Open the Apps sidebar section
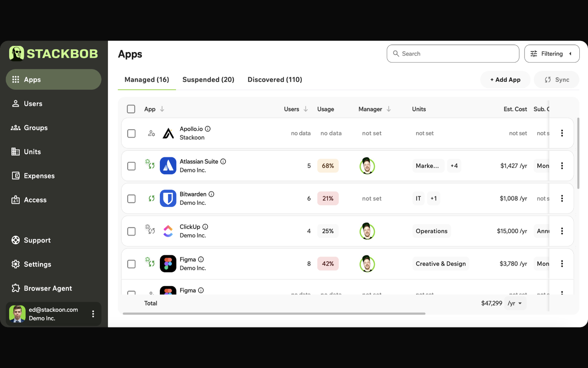Viewport: 588px width, 368px height. tap(53, 80)
